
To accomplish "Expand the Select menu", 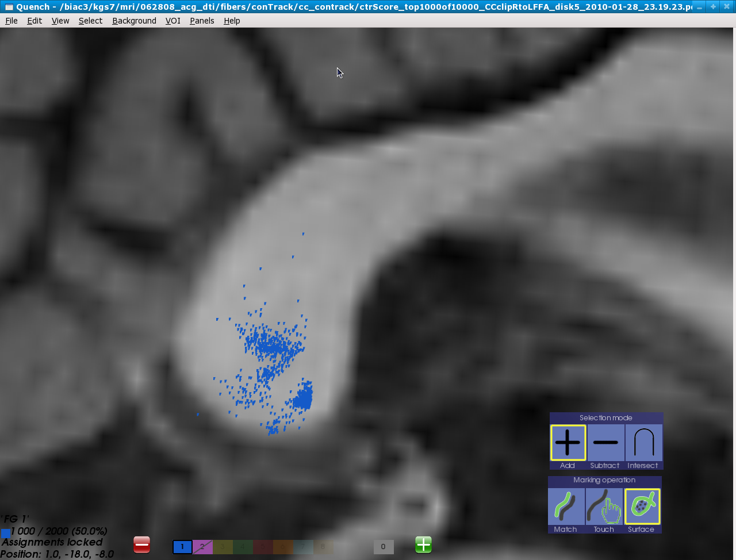I will tap(90, 21).
